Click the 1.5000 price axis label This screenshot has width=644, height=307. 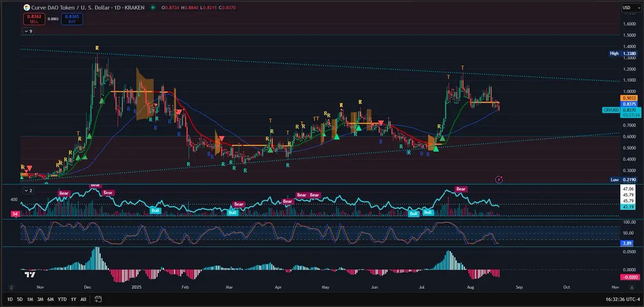(x=629, y=35)
